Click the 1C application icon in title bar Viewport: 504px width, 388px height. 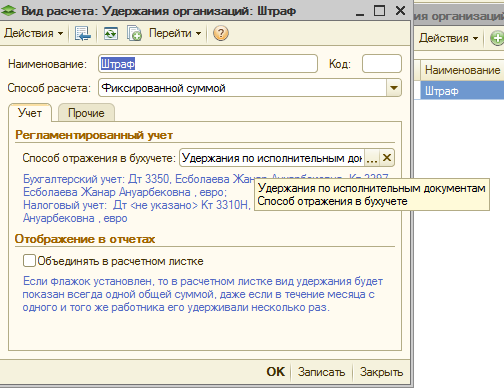point(9,11)
